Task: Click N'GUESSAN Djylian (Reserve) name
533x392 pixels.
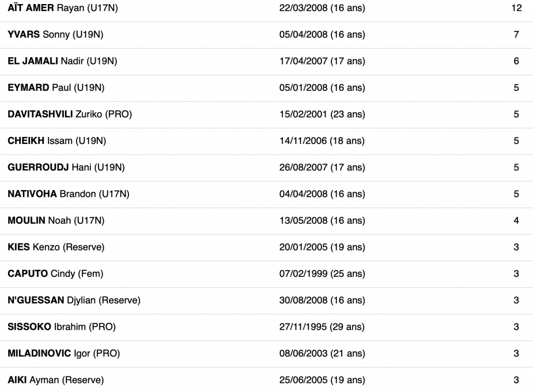Action: [x=74, y=300]
